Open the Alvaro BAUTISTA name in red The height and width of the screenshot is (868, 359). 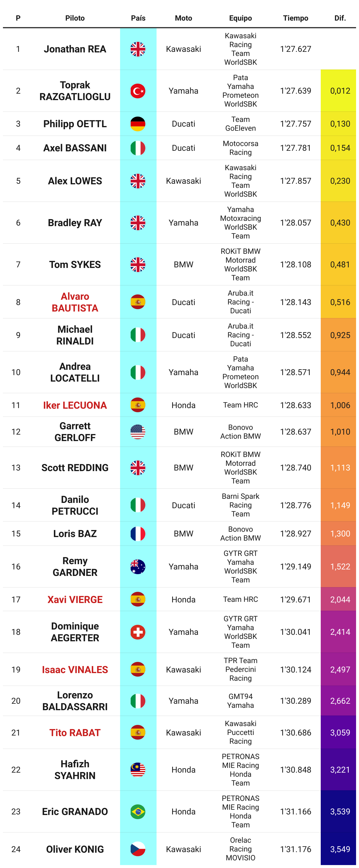click(75, 302)
